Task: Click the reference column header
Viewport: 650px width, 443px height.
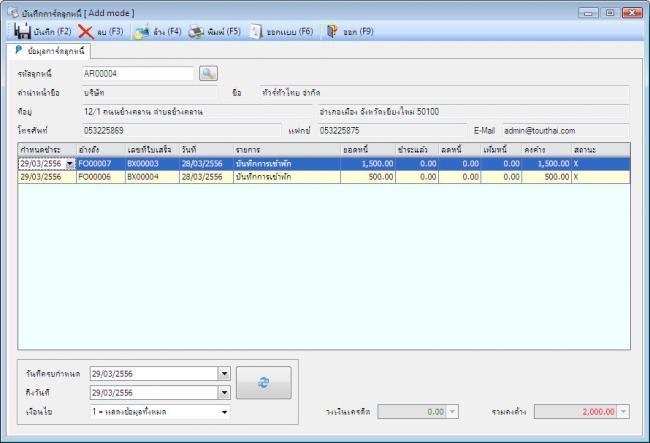Action: pyautogui.click(x=101, y=150)
